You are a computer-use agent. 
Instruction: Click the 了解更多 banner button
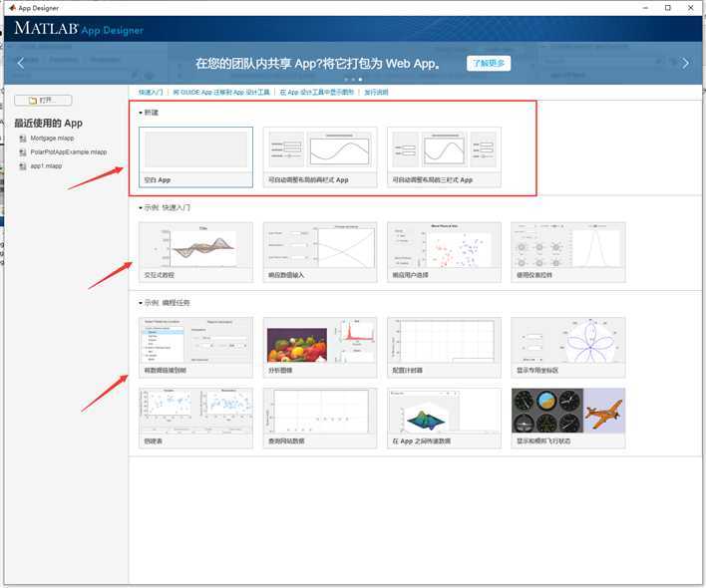[x=488, y=64]
